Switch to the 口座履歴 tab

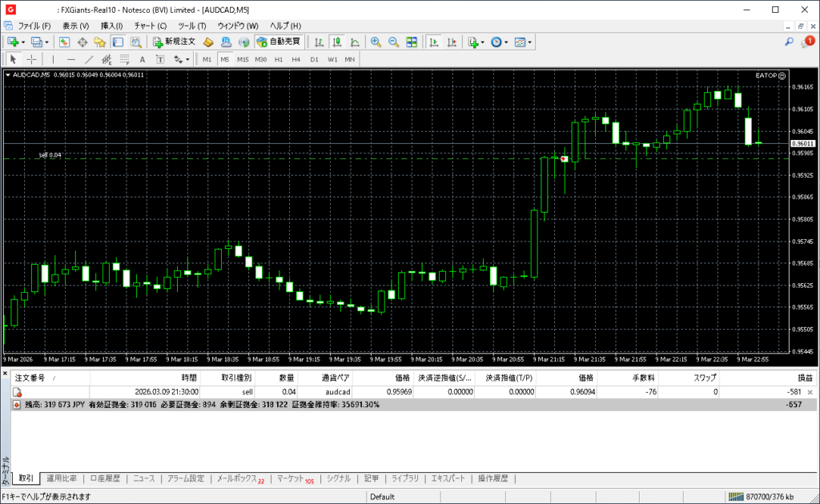(105, 478)
